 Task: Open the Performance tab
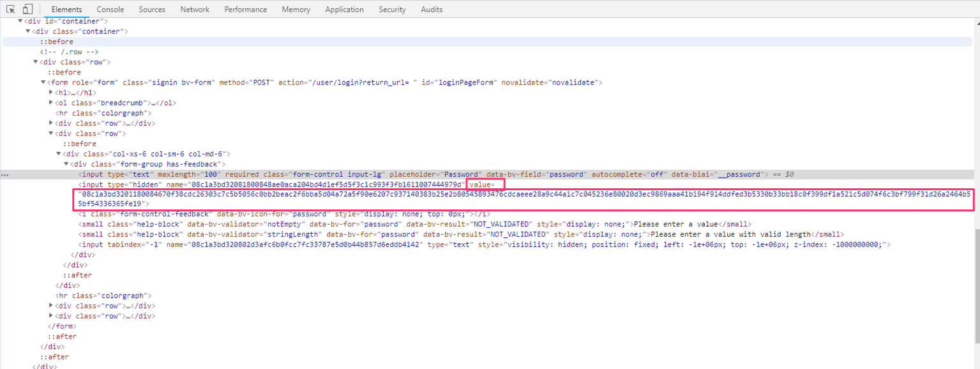point(246,9)
